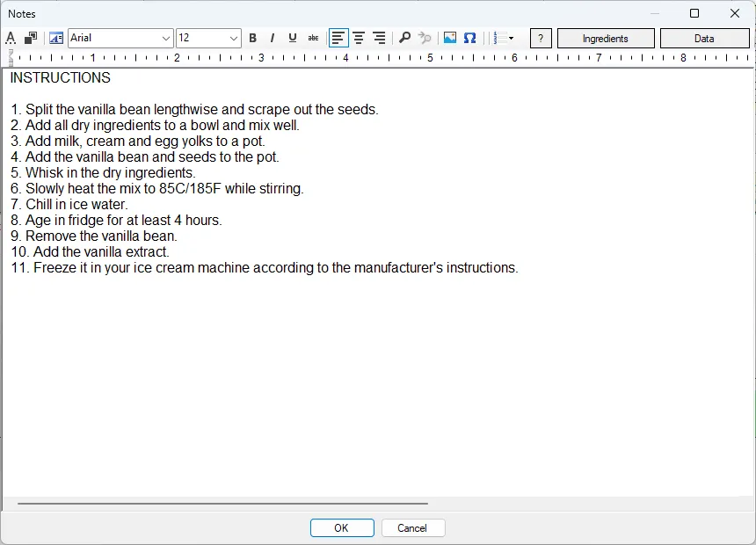The width and height of the screenshot is (756, 545).
Task: Toggle italic formatting
Action: pos(273,38)
